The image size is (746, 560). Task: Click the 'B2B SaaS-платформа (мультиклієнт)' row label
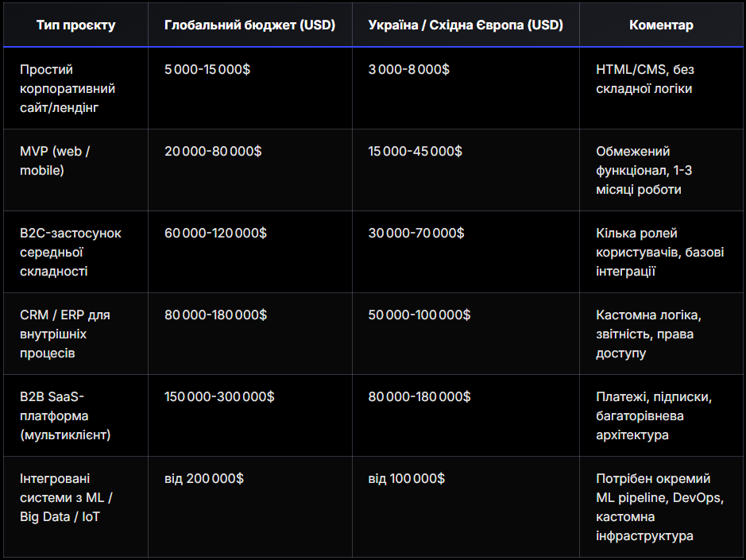pos(65,415)
